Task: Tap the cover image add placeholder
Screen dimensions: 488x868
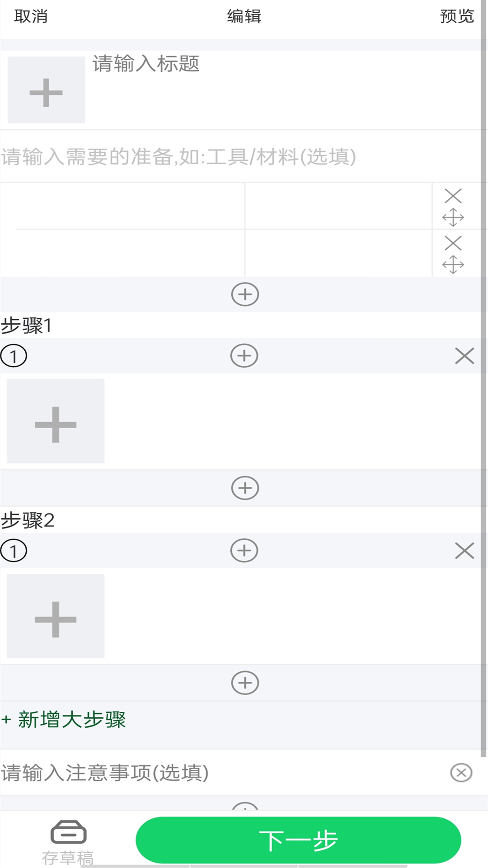Action: coord(46,90)
